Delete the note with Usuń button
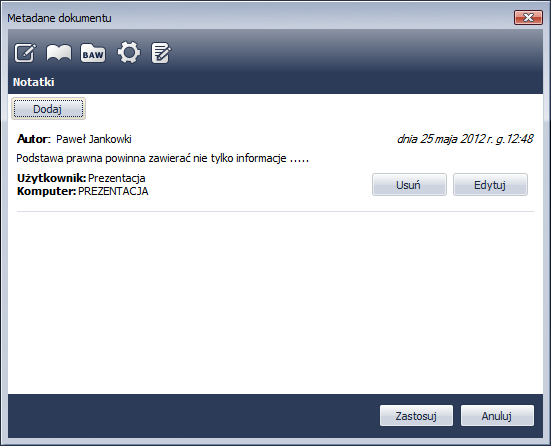 [409, 185]
